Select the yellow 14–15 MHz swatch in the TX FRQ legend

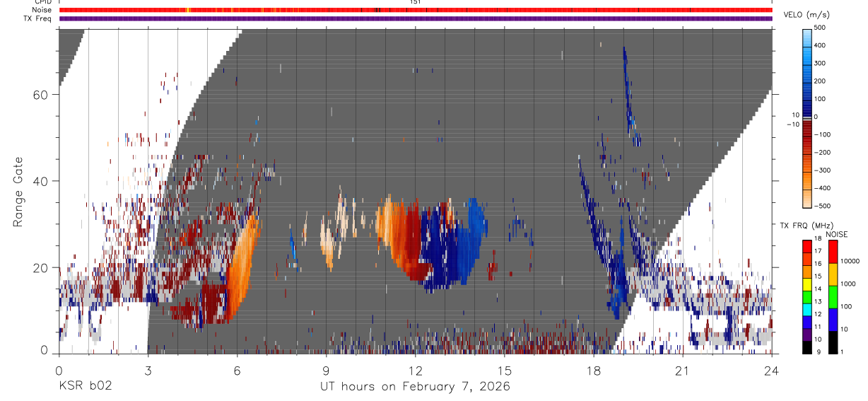pos(807,284)
